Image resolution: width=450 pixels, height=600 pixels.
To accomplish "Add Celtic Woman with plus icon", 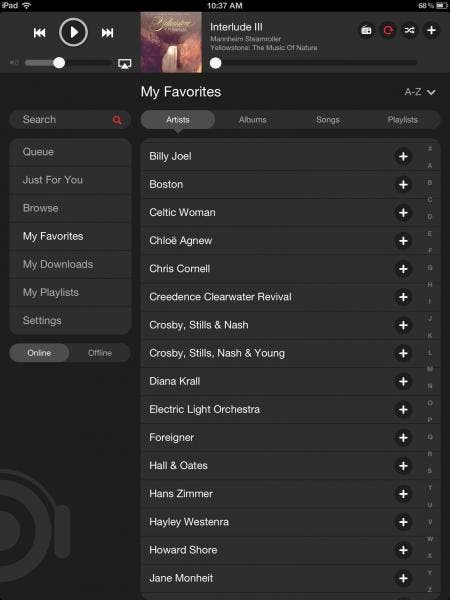I will pos(403,213).
